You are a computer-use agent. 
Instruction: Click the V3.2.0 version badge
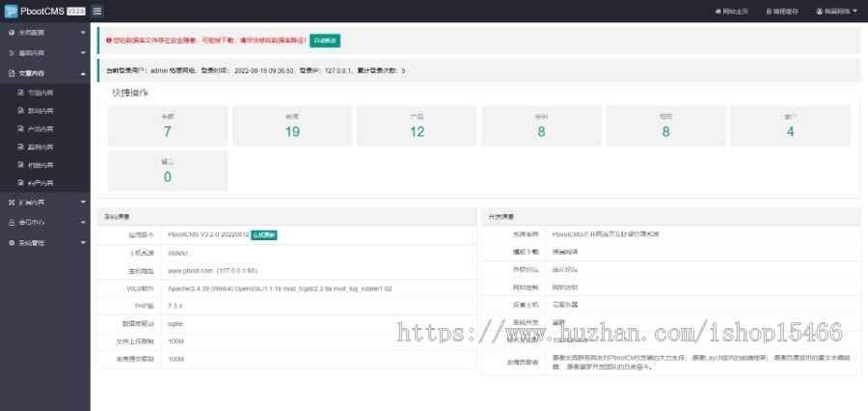[76, 11]
